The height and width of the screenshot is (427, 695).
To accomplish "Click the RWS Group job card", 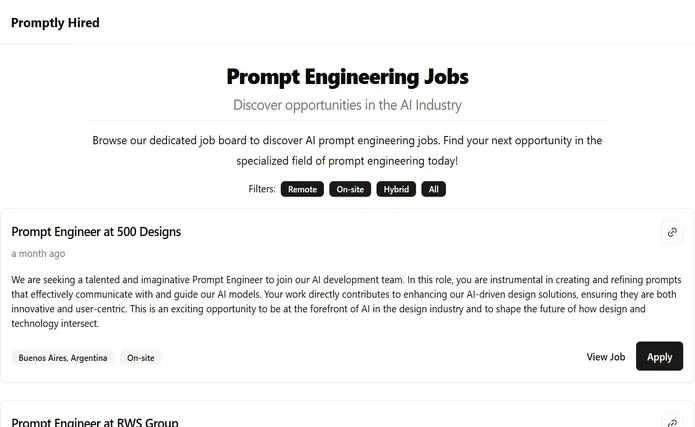I will tap(348, 414).
